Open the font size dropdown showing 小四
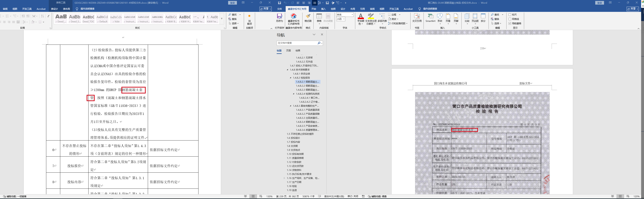Image resolution: width=644 pixels, height=199 pixels. point(344,19)
